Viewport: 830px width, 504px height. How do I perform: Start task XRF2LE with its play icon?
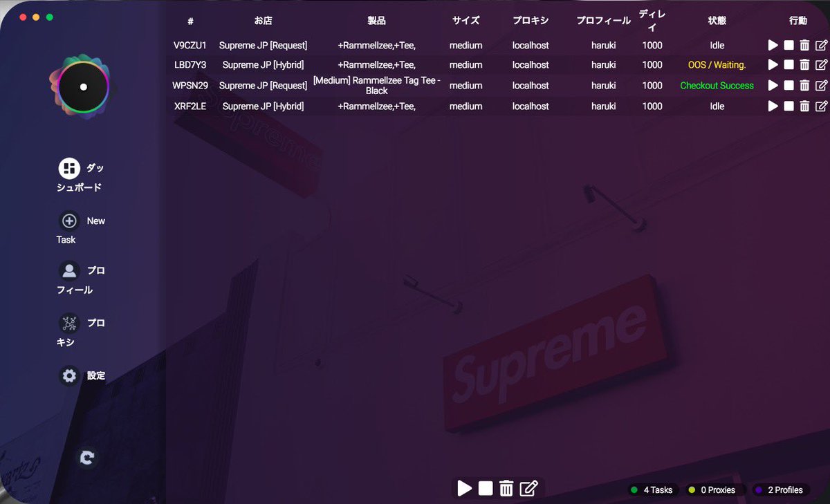coord(773,106)
